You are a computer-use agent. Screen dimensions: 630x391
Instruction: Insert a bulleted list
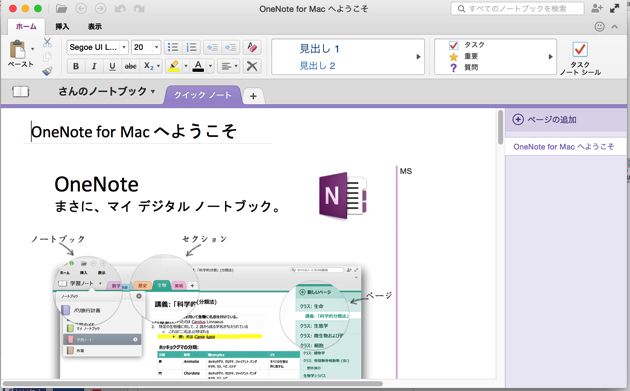[x=173, y=47]
